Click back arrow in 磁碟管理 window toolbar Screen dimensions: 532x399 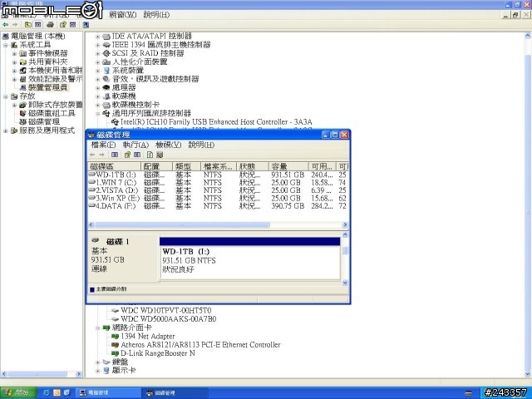(92, 155)
